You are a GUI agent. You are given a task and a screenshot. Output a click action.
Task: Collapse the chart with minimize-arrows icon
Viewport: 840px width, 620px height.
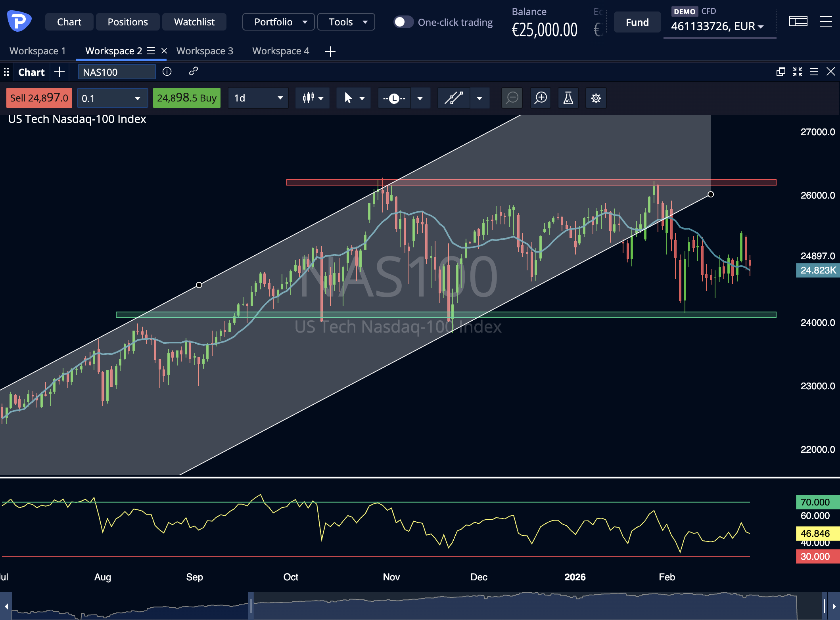(797, 72)
